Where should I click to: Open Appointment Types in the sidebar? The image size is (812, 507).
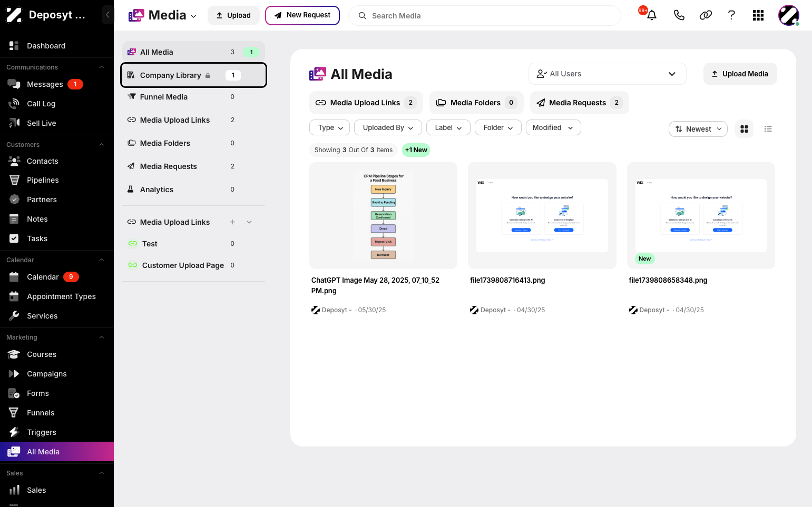(x=57, y=296)
